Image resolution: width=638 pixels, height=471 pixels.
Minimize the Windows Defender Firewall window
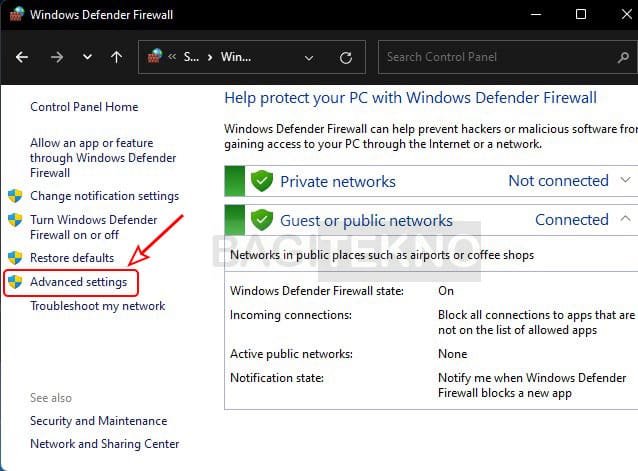tap(536, 14)
